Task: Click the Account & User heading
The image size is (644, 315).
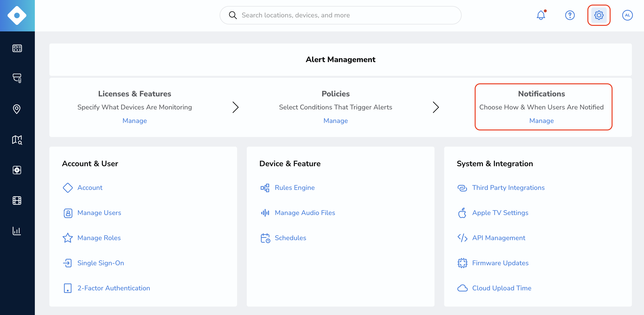Action: [90, 164]
